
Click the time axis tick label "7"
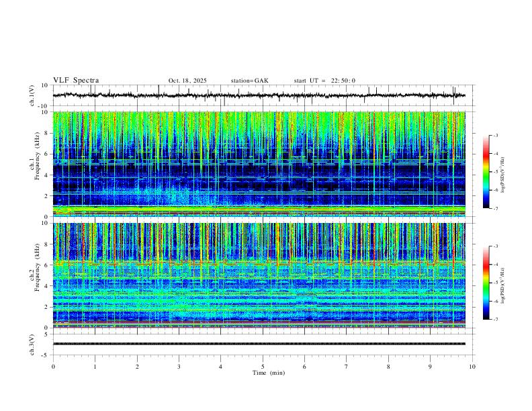click(347, 367)
